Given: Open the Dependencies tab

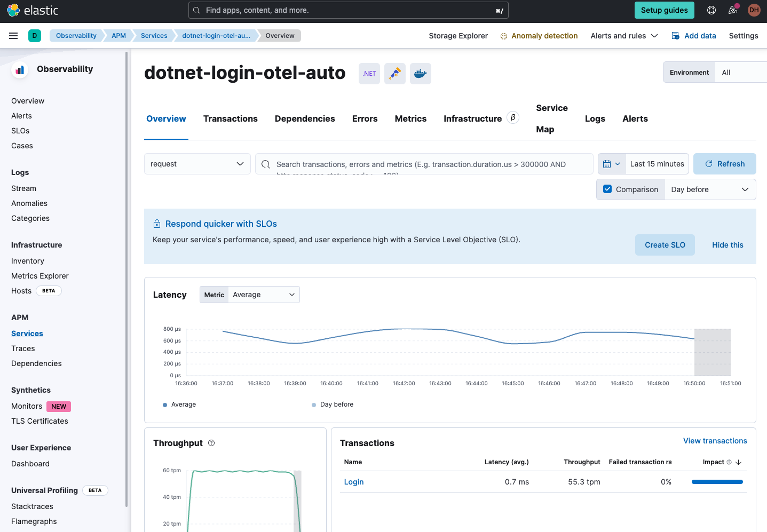Looking at the screenshot, I should (x=305, y=118).
